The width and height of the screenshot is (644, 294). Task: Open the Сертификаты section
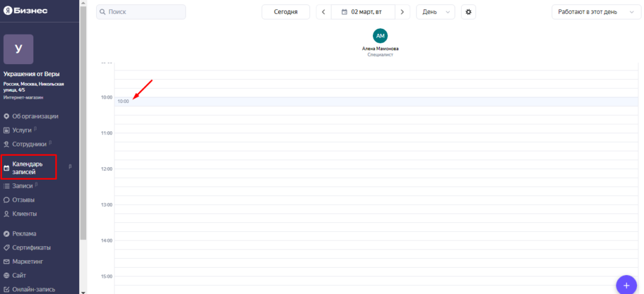tap(31, 248)
